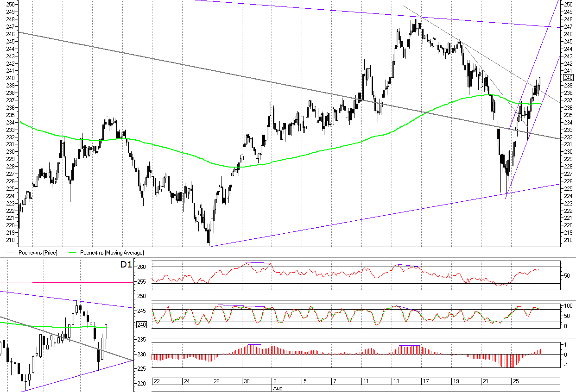The height and width of the screenshot is (392, 576).
Task: Select date 17 on the time axis
Action: (425, 381)
